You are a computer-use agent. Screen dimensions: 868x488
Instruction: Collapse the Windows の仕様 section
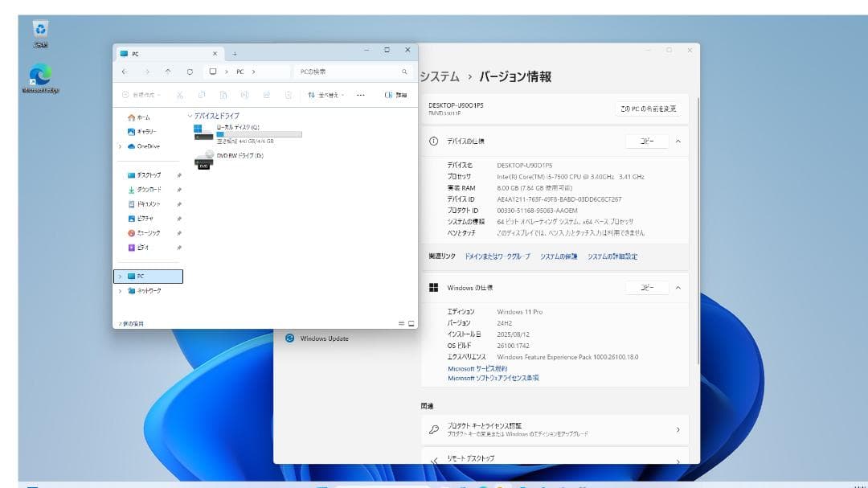tap(679, 287)
